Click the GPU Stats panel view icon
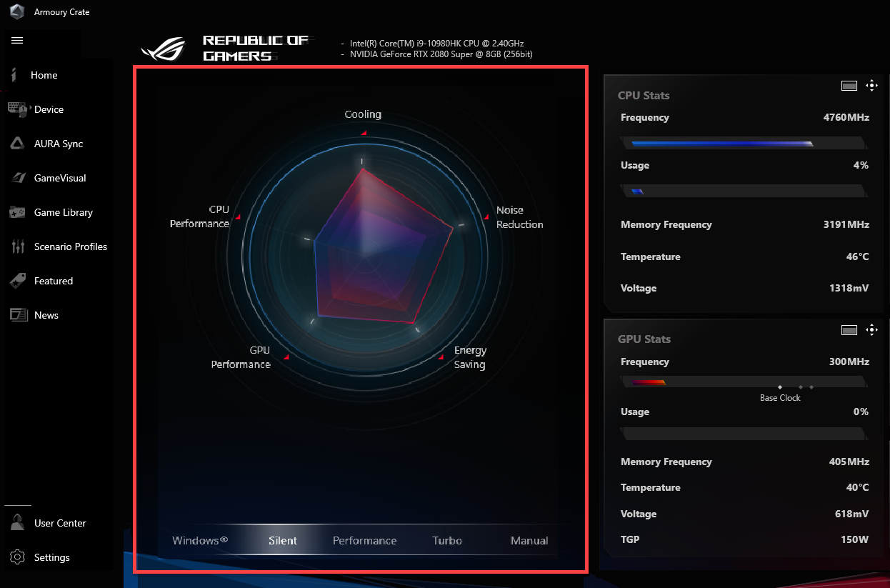The image size is (890, 588). [849, 329]
